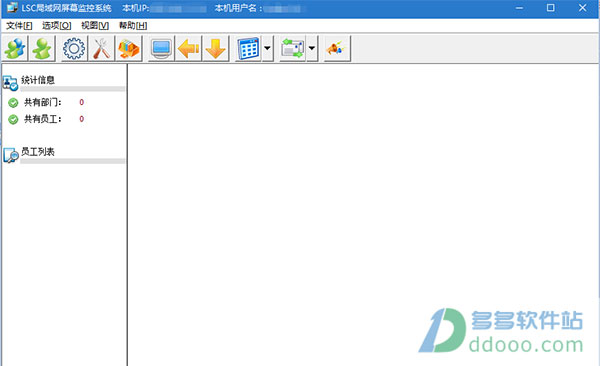This screenshot has height=366, width=600.
Task: Click the 员工列表 panel icon
Action: tap(11, 155)
